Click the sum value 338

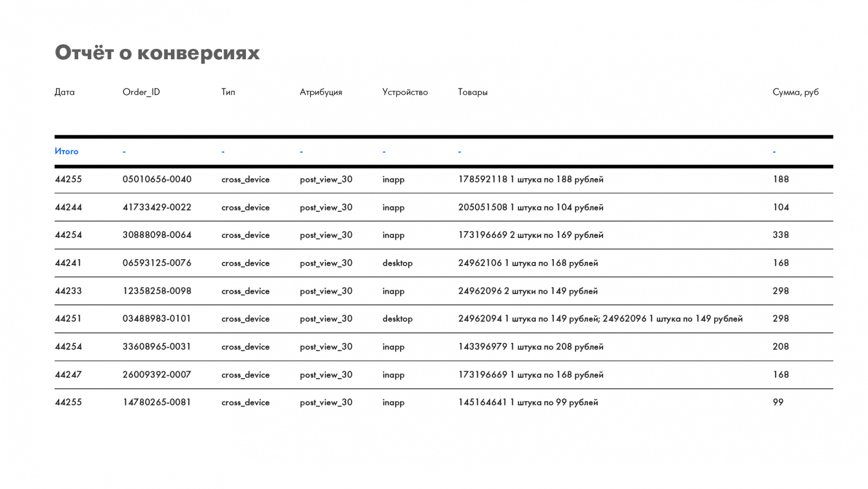pyautogui.click(x=781, y=235)
